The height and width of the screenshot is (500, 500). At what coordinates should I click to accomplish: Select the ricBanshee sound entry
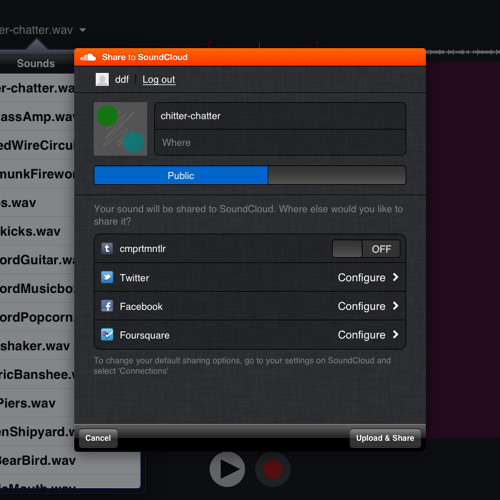[x=37, y=375]
